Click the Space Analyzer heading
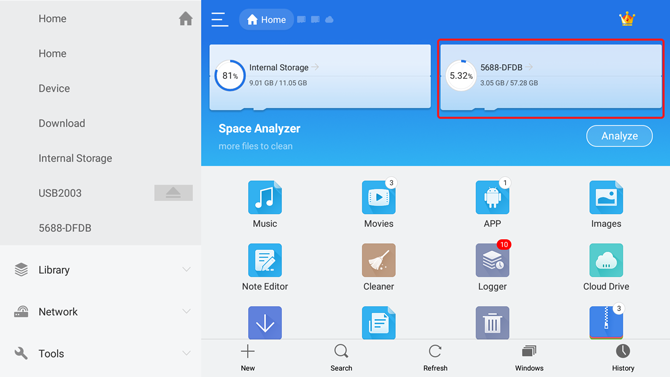 259,129
